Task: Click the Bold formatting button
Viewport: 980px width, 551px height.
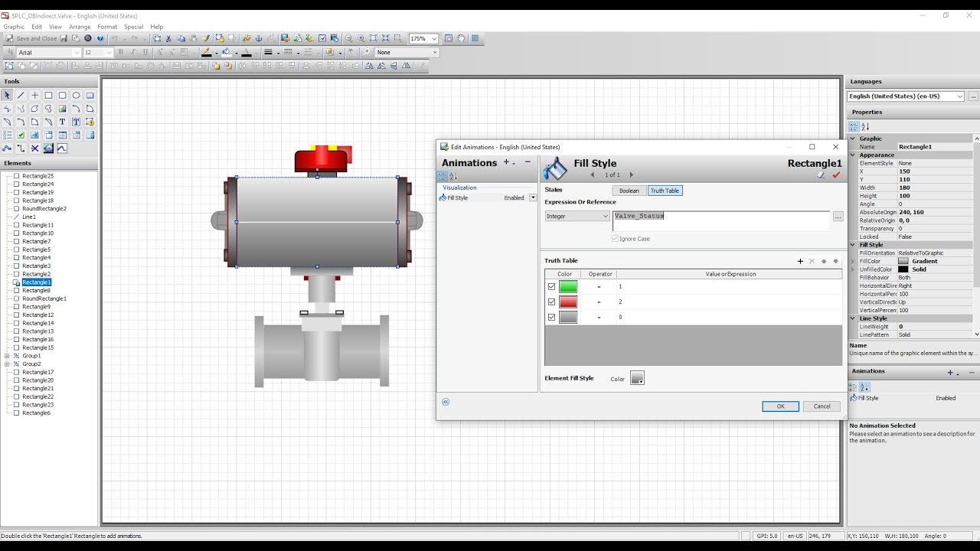Action: coord(120,52)
